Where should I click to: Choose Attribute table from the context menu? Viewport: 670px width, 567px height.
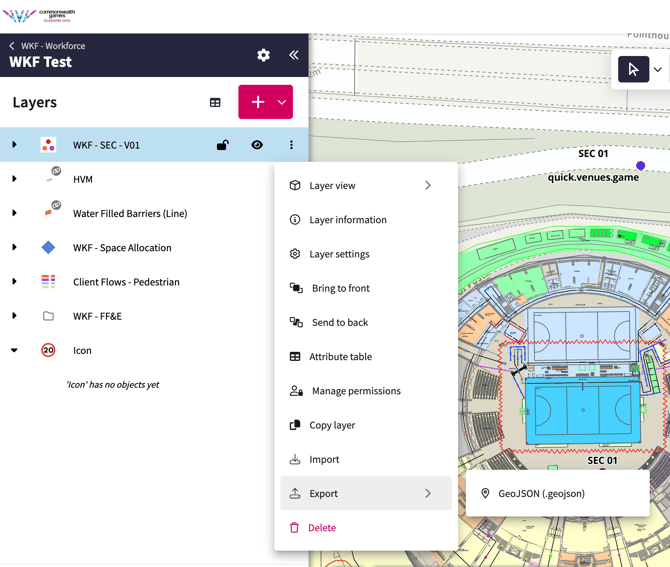340,357
